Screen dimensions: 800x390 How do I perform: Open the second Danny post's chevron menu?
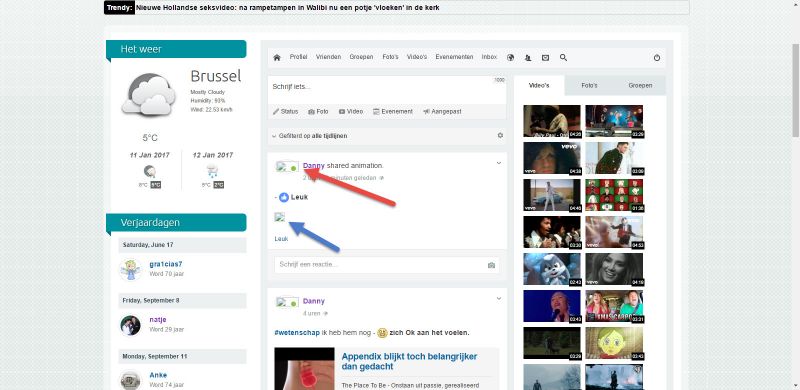pyautogui.click(x=498, y=299)
